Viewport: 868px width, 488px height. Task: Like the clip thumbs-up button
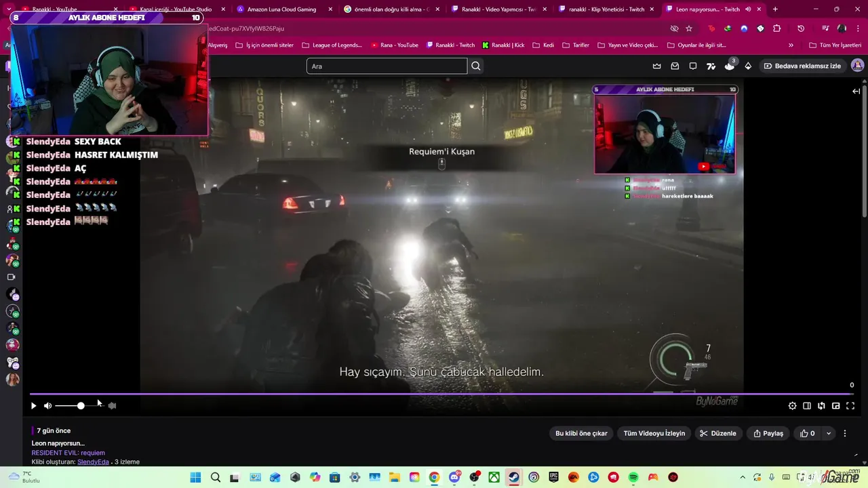coord(807,433)
